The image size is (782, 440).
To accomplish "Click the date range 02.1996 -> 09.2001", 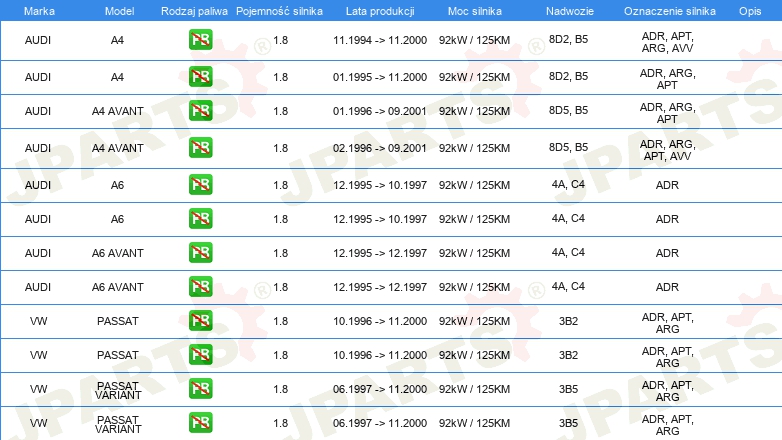I will tap(380, 148).
